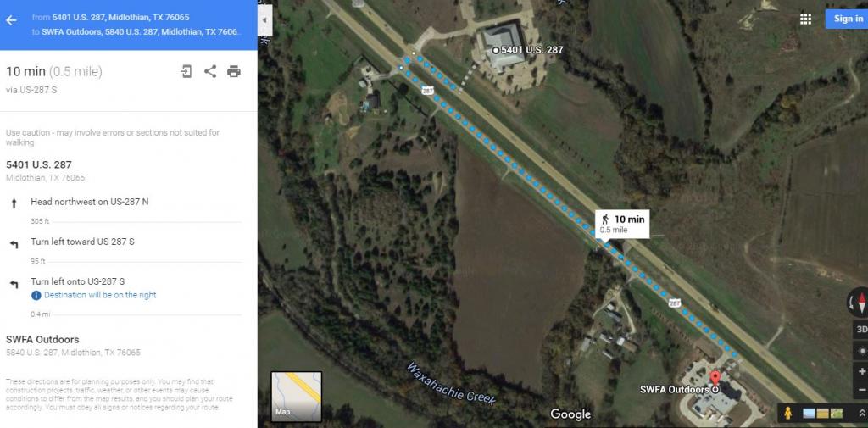Click the back arrow in directions header
868x428 pixels.
(x=11, y=20)
